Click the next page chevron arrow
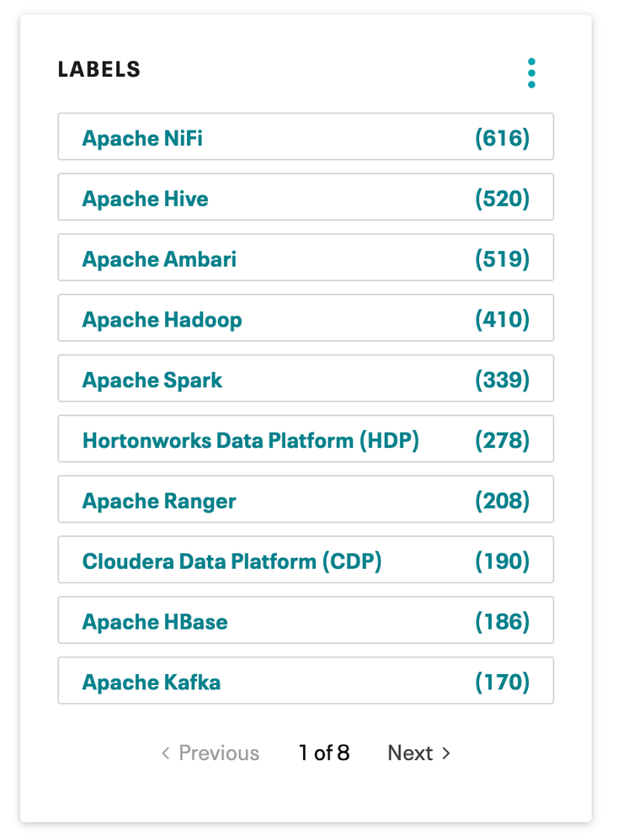 click(x=446, y=753)
